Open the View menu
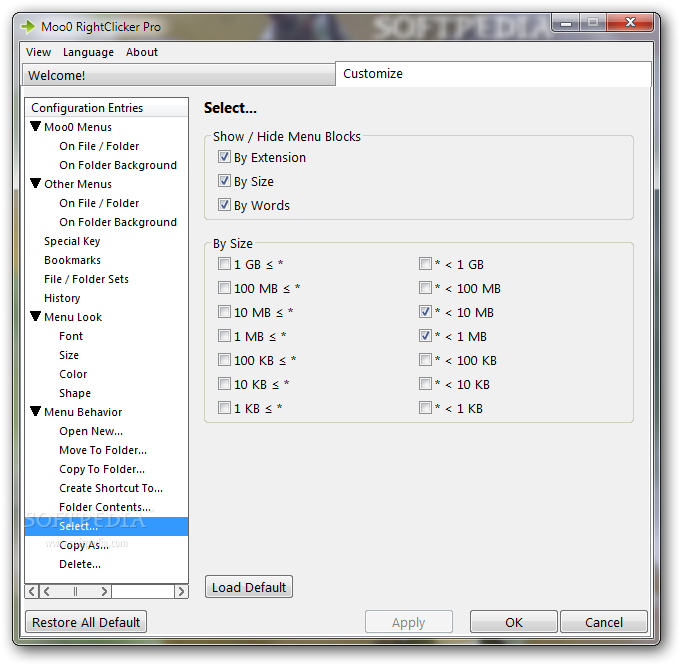This screenshot has height=666, width=681. tap(38, 52)
